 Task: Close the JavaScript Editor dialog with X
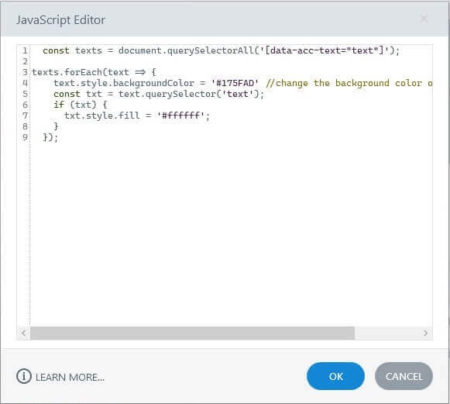point(424,19)
